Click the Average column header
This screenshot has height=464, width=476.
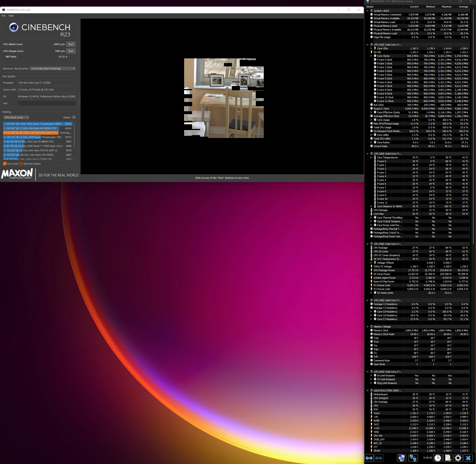pyautogui.click(x=461, y=7)
